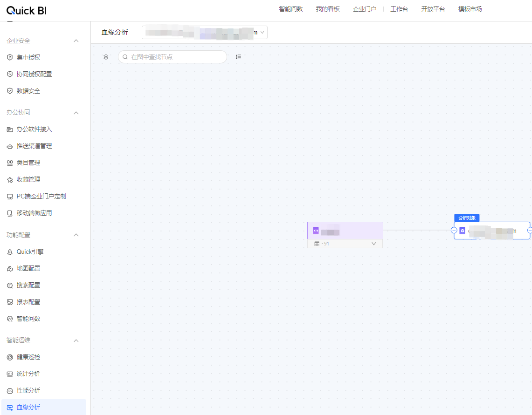Collapse the 智能运维 section
Image resolution: width=532 pixels, height=415 pixels.
click(x=76, y=340)
